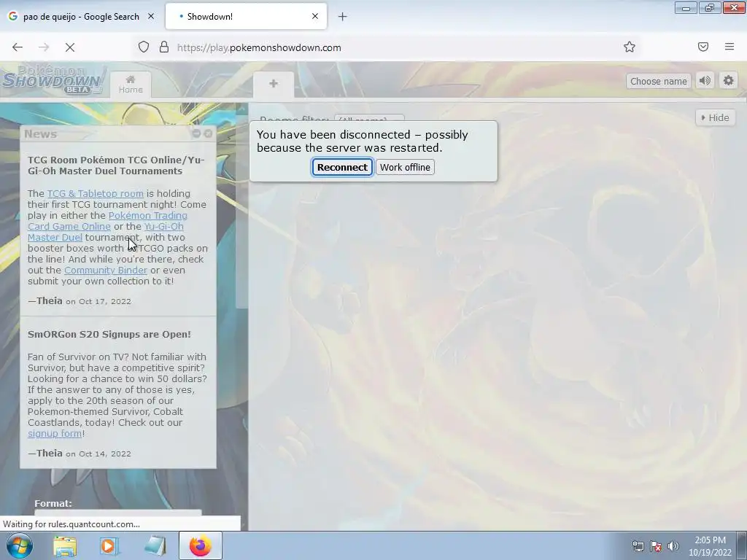Open system volume tray icon
The image size is (747, 560).
coord(673,546)
